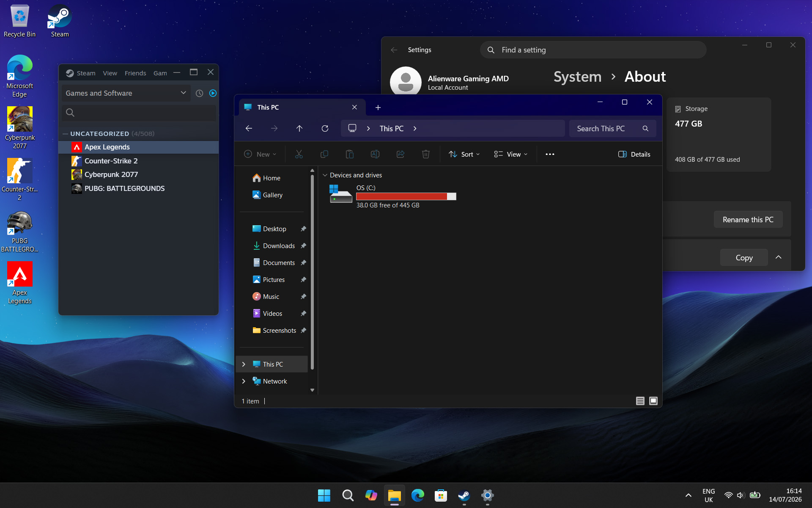Go back in File Explorer navigation
Viewport: 812px width, 508px height.
249,128
